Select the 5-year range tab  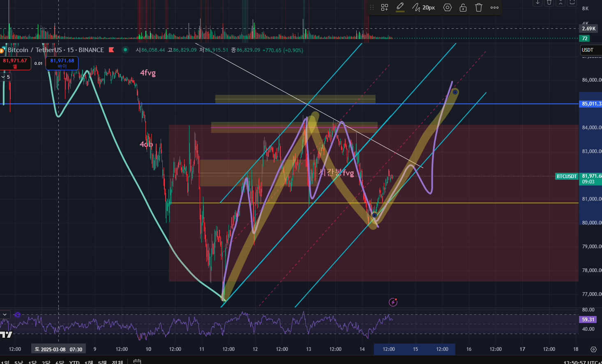tap(102, 363)
